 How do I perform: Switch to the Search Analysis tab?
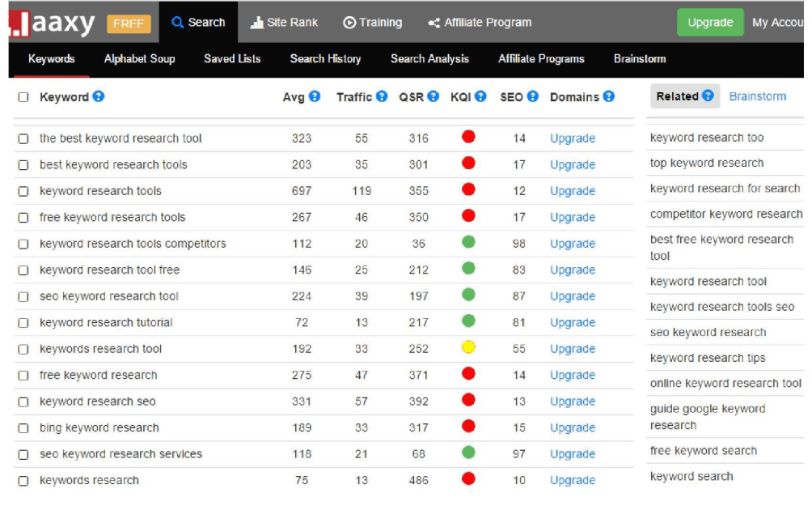point(429,59)
